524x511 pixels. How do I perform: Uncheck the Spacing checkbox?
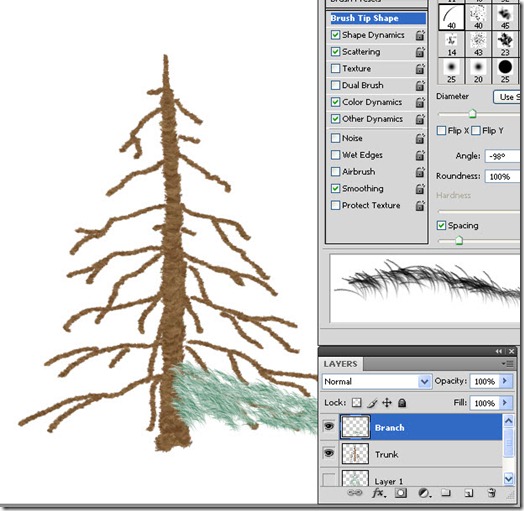(441, 225)
